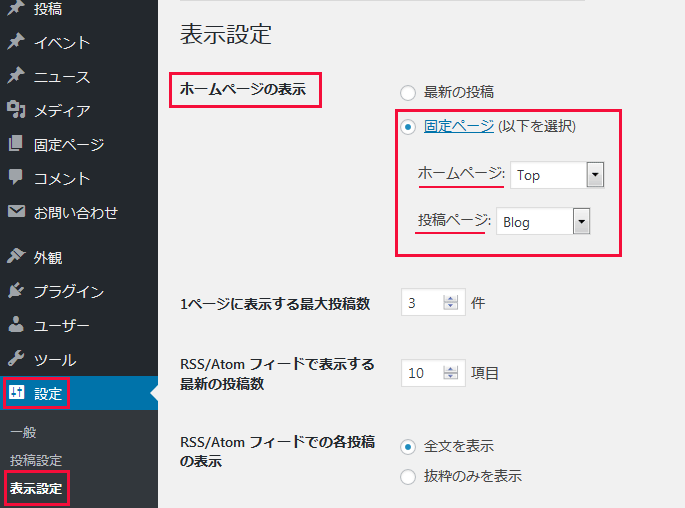
Task: Open the ユーザー menu item
Action: tap(61, 325)
